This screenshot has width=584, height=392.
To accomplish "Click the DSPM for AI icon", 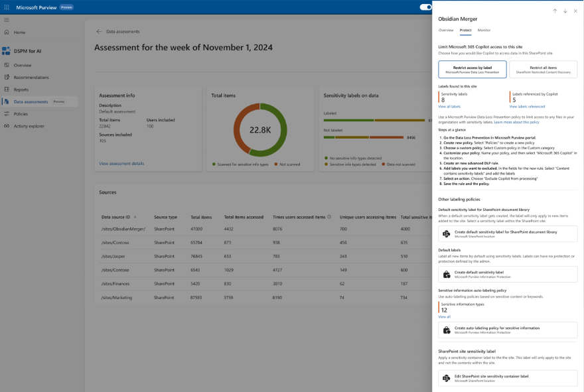I will pyautogui.click(x=7, y=51).
